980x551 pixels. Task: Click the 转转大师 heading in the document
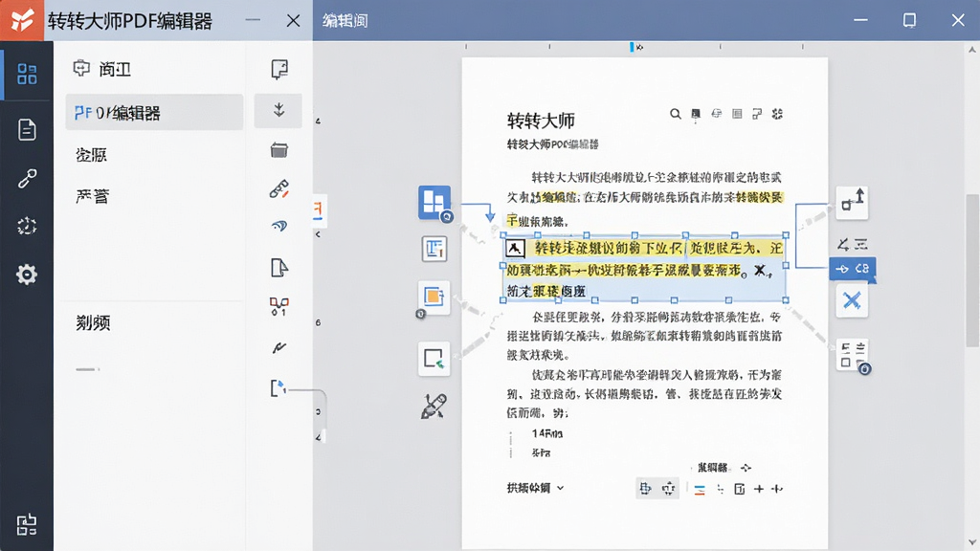(x=541, y=120)
